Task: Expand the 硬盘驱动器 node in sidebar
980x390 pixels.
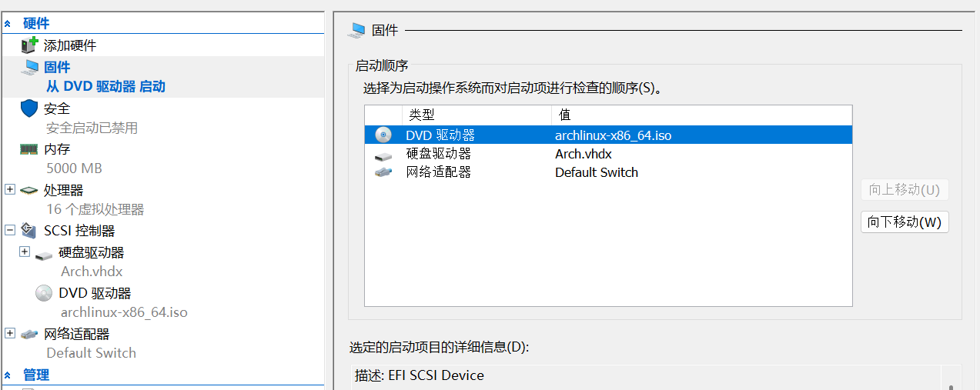Action: pyautogui.click(x=25, y=252)
